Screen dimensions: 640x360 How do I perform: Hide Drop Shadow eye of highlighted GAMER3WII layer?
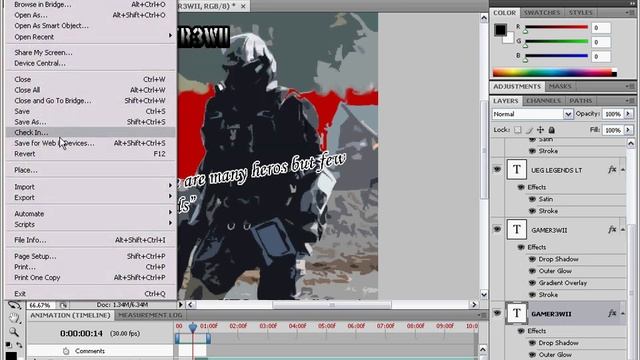[x=532, y=343]
